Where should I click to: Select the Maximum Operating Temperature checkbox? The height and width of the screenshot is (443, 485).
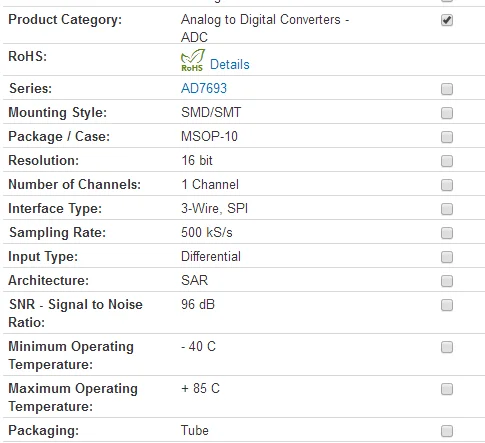pyautogui.click(x=447, y=389)
